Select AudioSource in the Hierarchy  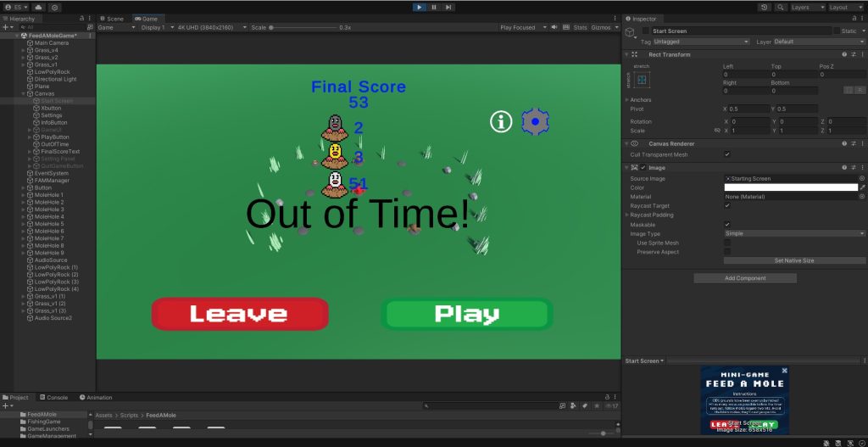(50, 260)
